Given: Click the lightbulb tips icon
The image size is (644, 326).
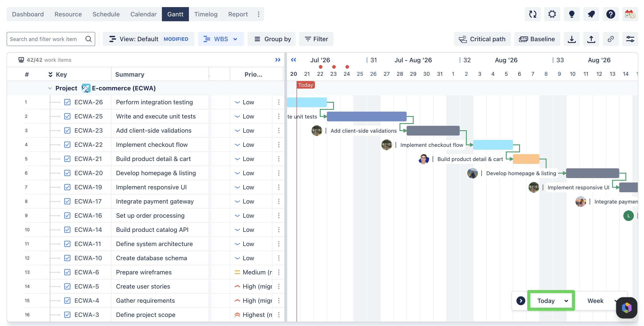Looking at the screenshot, I should pyautogui.click(x=572, y=14).
